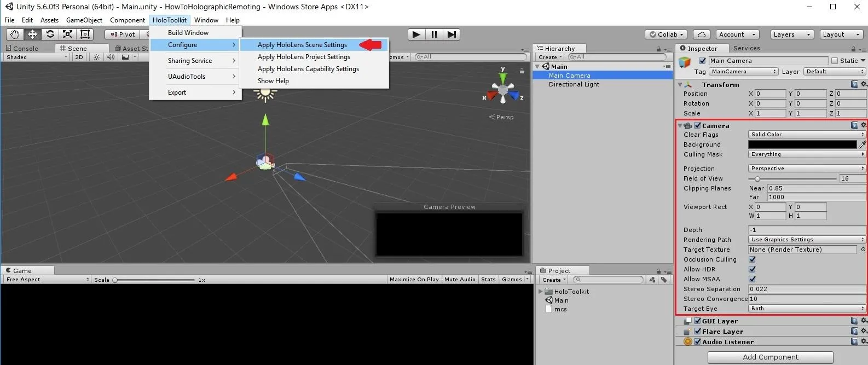Select the Rotate tool icon
The width and height of the screenshot is (868, 365).
50,34
